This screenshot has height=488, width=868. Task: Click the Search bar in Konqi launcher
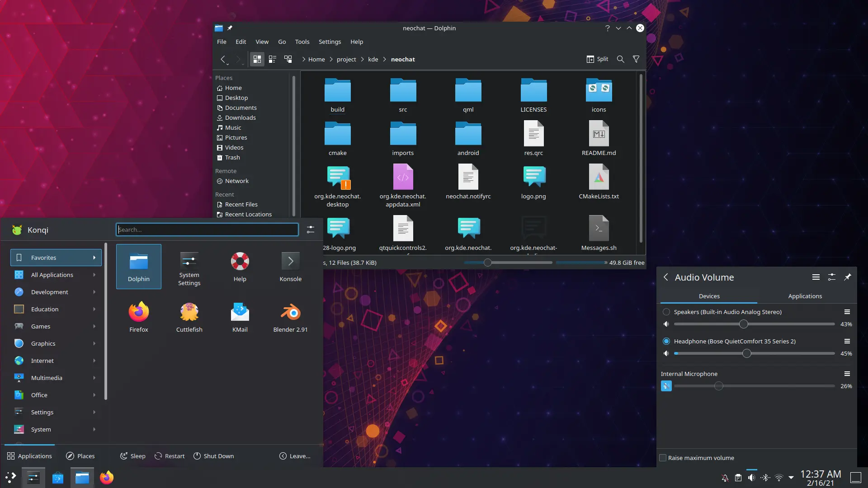pos(207,230)
